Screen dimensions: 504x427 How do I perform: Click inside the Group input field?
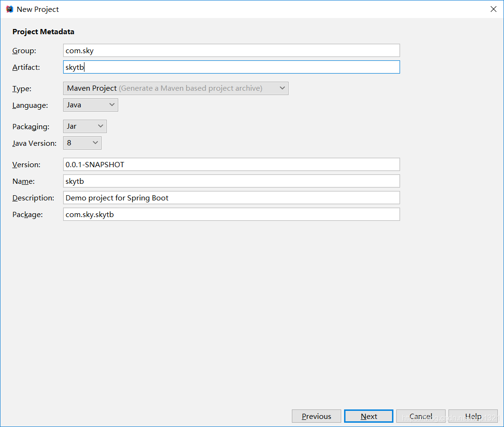(232, 50)
